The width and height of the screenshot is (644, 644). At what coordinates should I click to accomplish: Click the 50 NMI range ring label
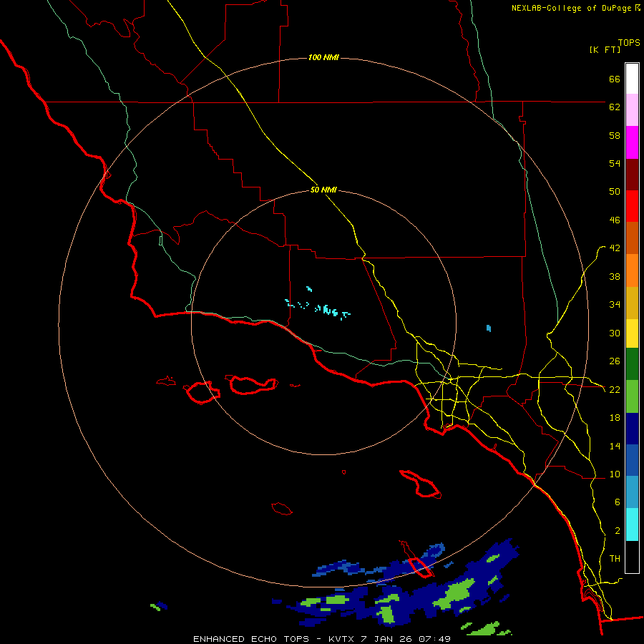pos(323,190)
